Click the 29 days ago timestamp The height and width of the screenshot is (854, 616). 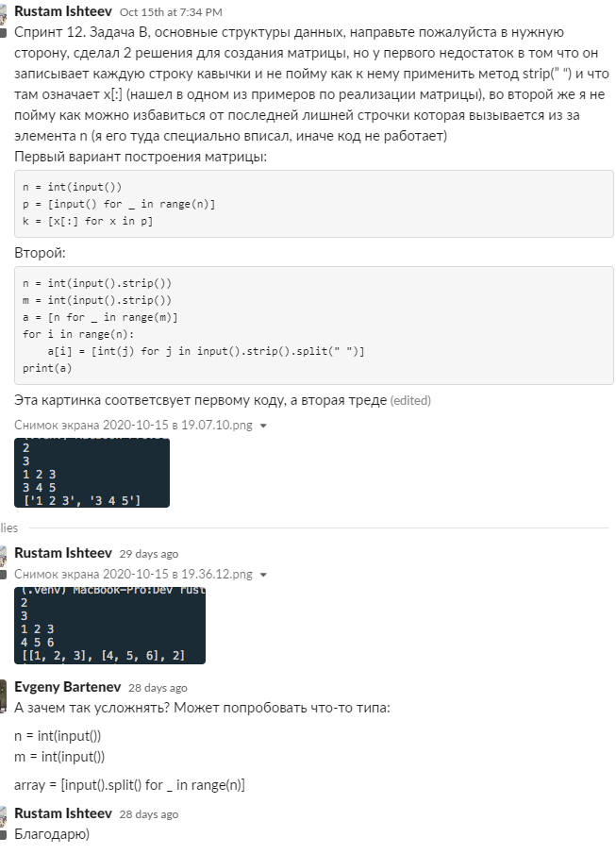149,554
